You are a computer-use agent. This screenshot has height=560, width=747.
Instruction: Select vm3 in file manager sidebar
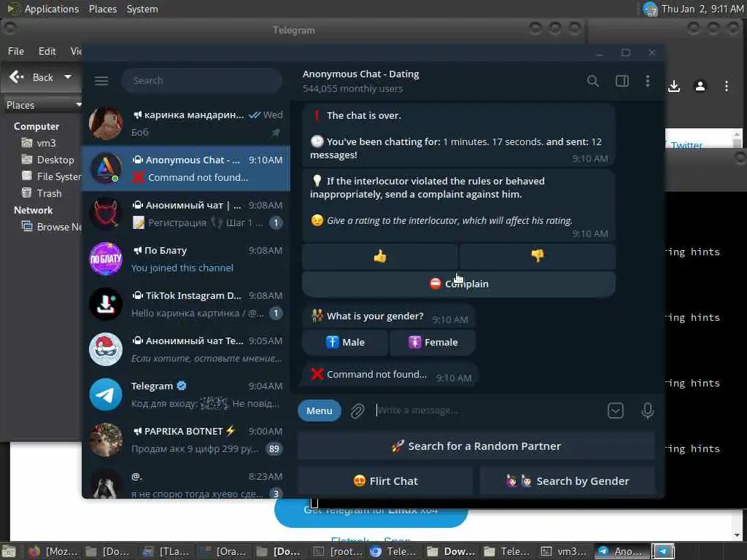pyautogui.click(x=39, y=143)
